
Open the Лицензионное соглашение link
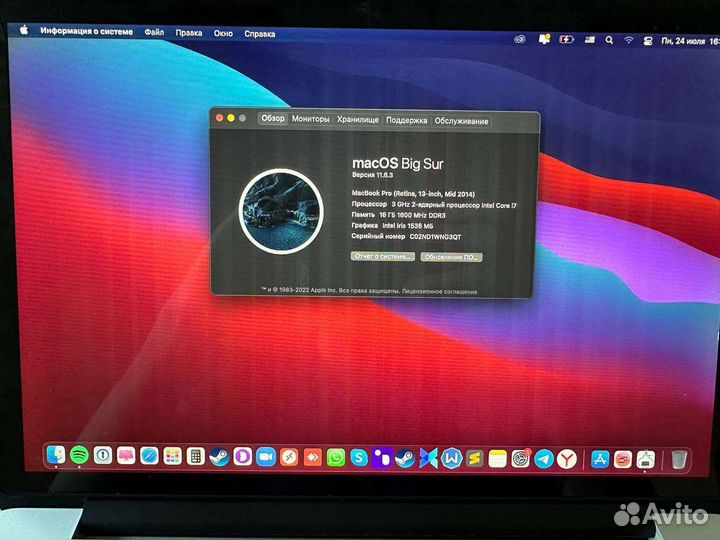click(439, 292)
